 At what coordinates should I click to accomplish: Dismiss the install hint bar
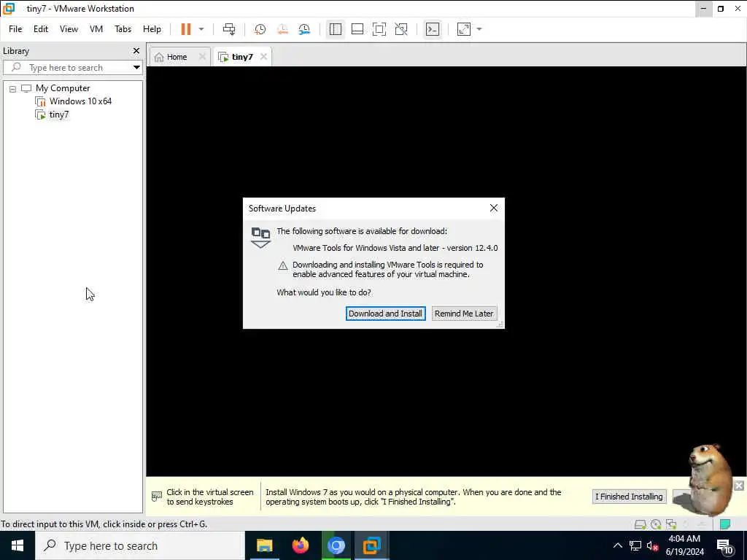pos(739,485)
